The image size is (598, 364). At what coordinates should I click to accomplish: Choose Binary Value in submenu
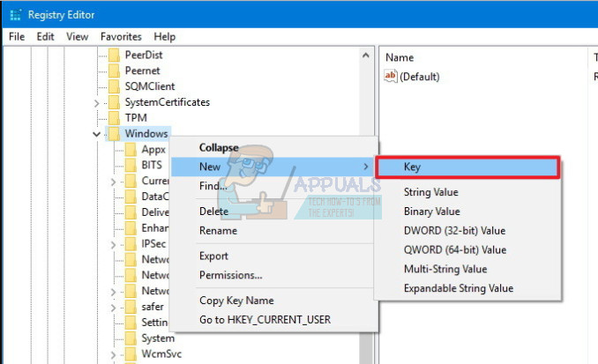coord(468,212)
